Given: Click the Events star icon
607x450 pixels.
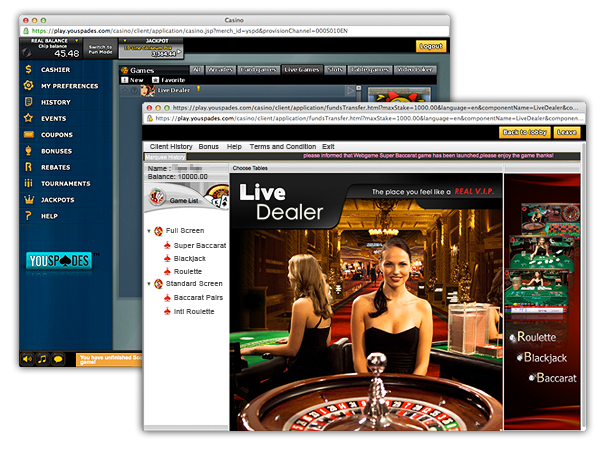Looking at the screenshot, I should tap(28, 118).
